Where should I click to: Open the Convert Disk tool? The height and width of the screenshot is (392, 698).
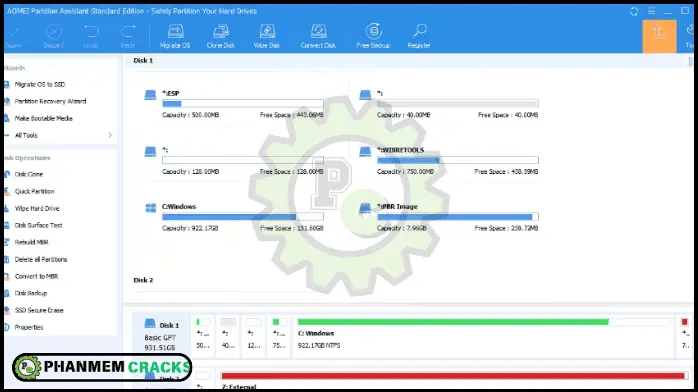click(x=318, y=35)
